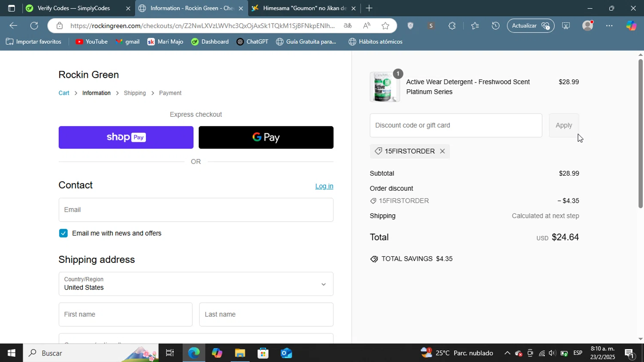Click the browser address bar URL
Screen dimensions: 644x362
coord(203,26)
